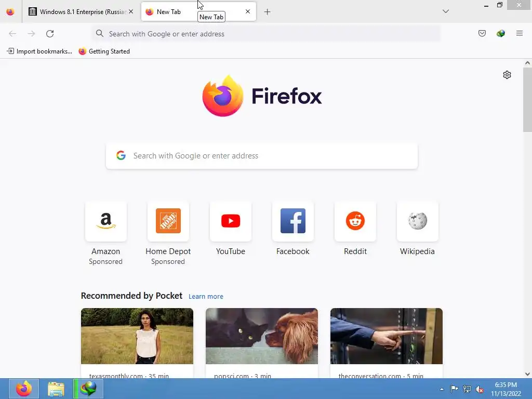
Task: Click the Firefox logo on page
Action: pyautogui.click(x=222, y=96)
